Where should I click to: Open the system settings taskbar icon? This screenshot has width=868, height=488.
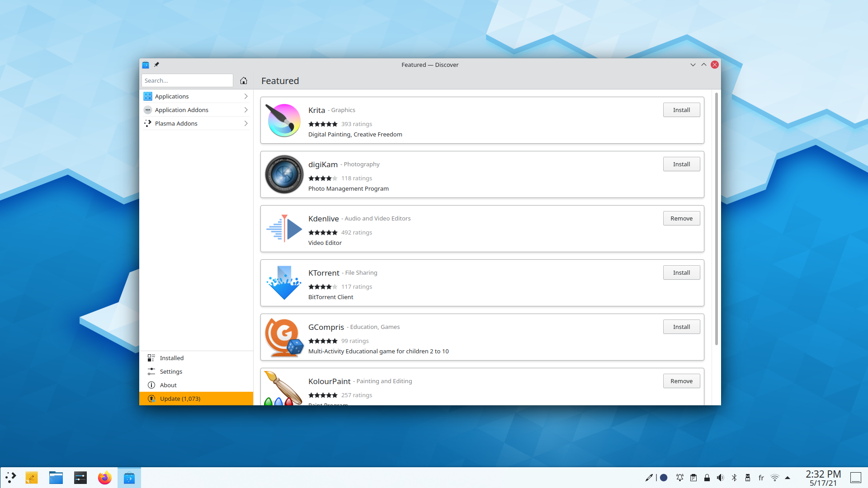pyautogui.click(x=80, y=478)
